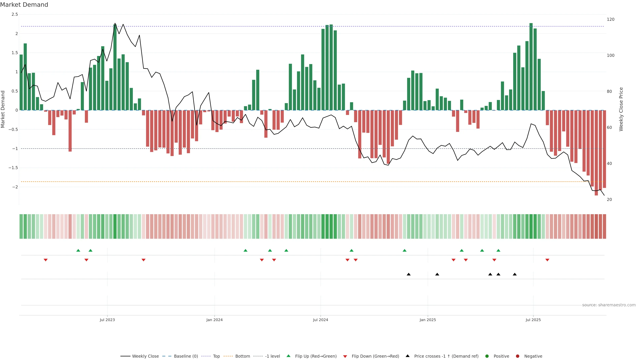Click the rightmost dark red heat strip cell
Viewport: 644px width, 362px height.
(x=604, y=226)
